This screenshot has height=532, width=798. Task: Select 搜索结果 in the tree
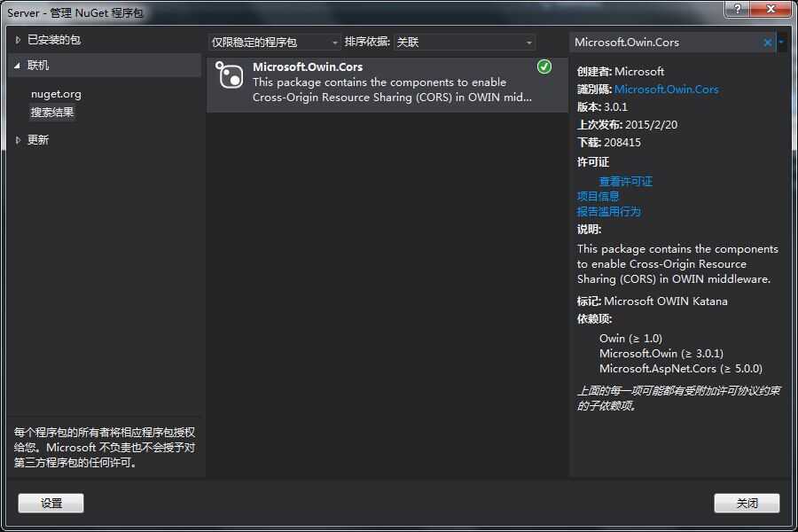click(52, 112)
